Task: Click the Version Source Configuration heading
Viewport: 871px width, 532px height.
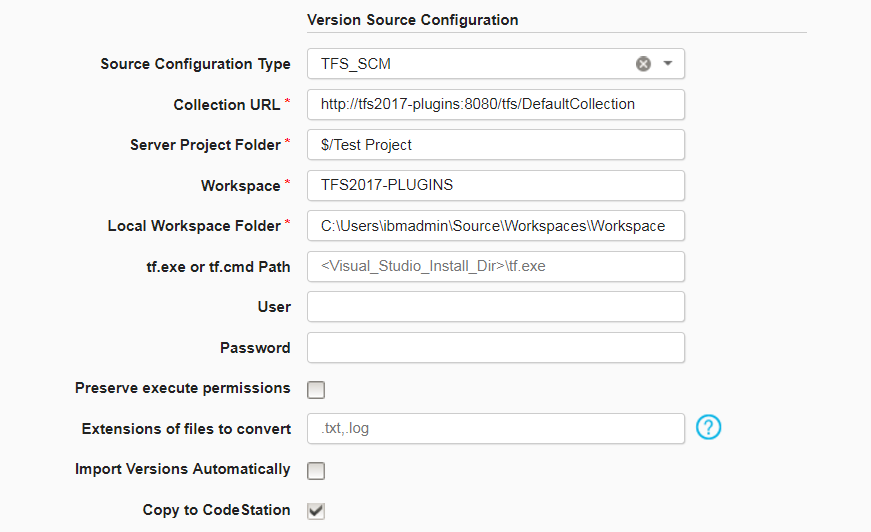Action: (x=412, y=20)
